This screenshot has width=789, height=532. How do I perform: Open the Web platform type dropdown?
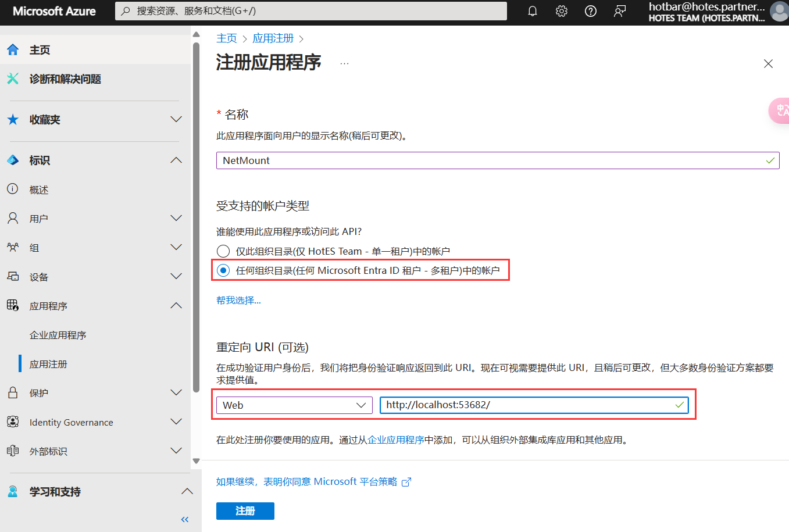pos(294,405)
